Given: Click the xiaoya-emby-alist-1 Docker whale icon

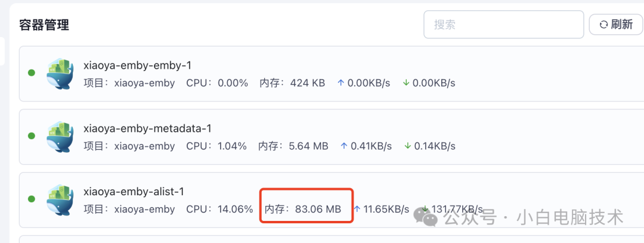Looking at the screenshot, I should [60, 200].
